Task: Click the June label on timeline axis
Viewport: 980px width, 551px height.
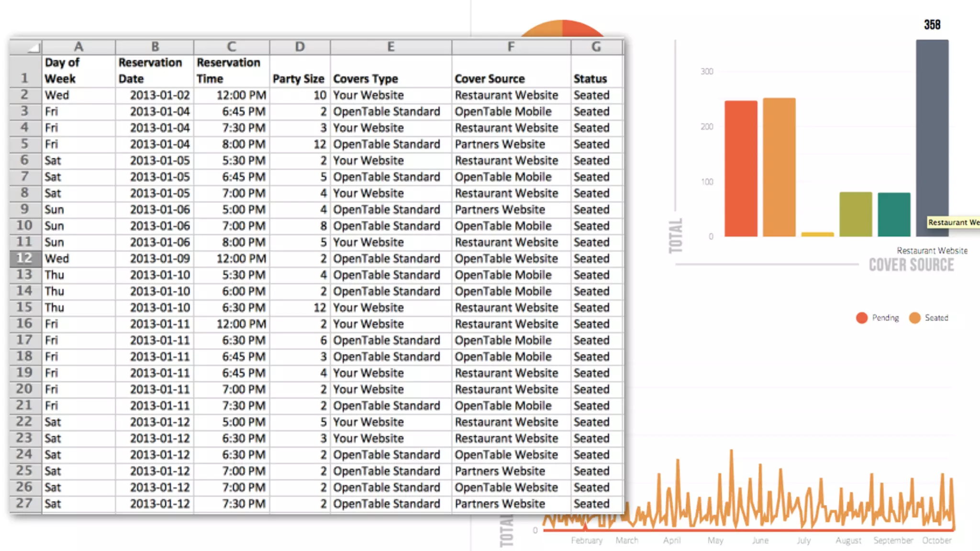Action: [760, 540]
